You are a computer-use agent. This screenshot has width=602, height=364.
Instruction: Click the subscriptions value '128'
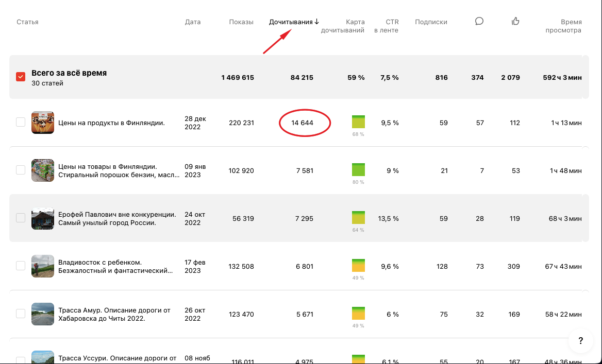tap(442, 266)
